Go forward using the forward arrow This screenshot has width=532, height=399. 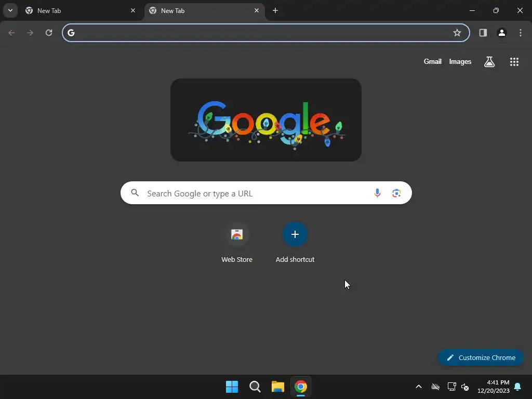pos(30,33)
